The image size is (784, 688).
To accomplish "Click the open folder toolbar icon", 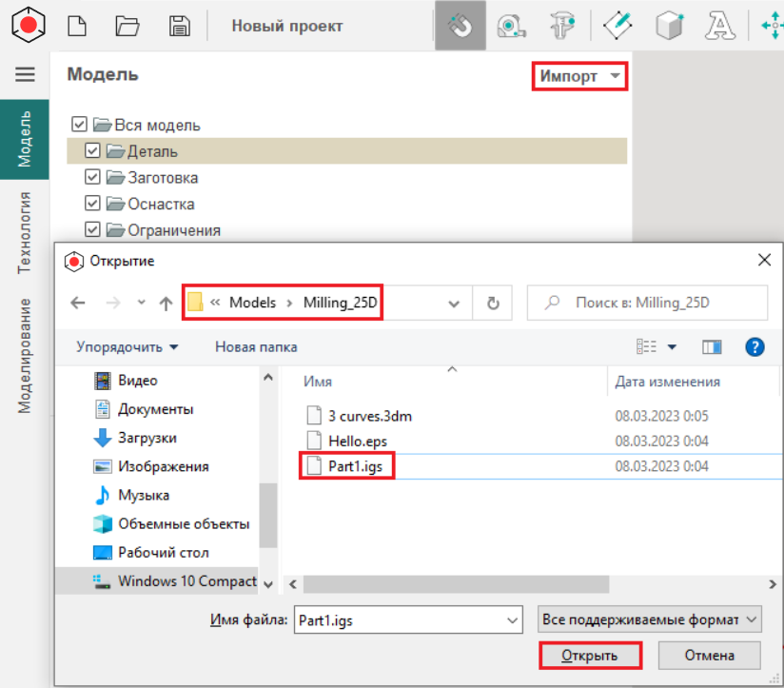I will (127, 26).
